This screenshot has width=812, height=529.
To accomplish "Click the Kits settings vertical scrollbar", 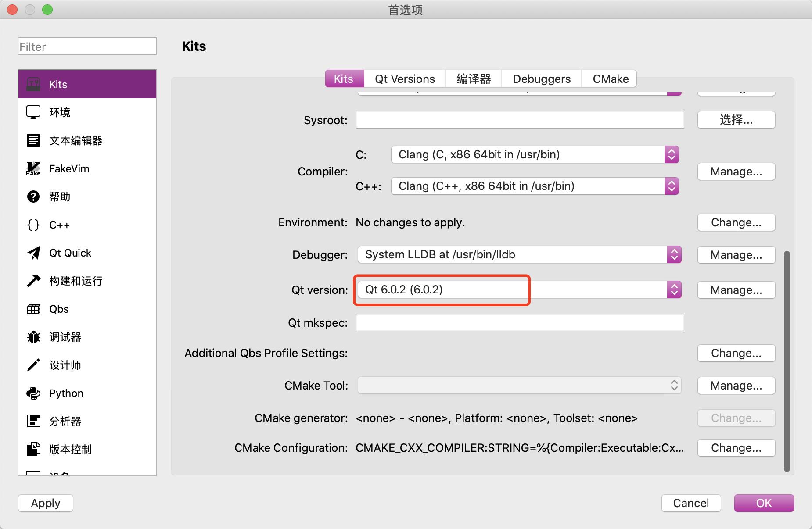I will 787,361.
